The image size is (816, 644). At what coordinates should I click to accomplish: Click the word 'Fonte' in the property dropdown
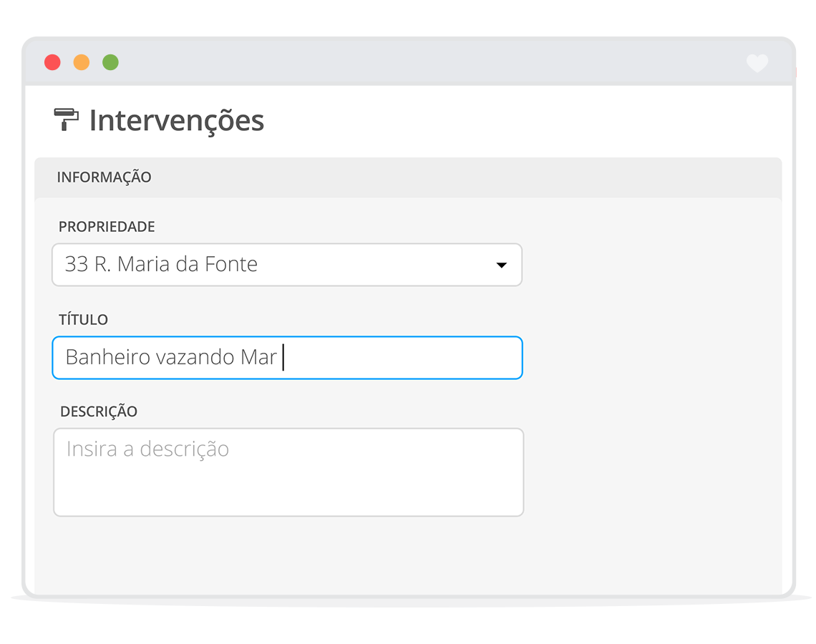231,265
